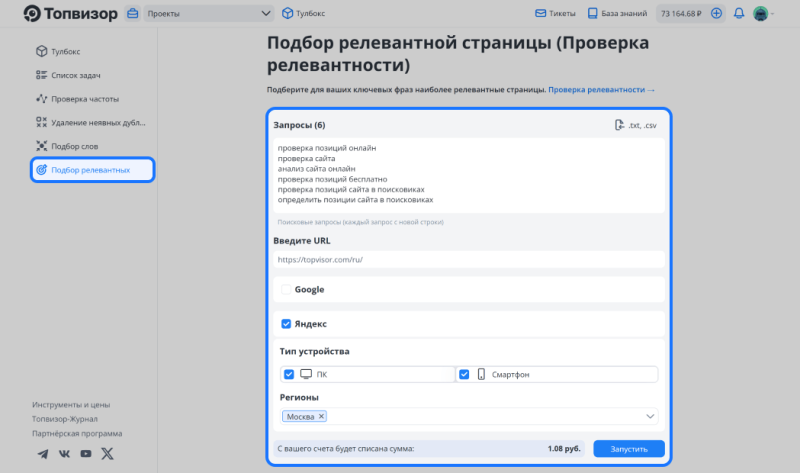Screen dimensions: 800x473
Task: Open the Проекты dropdown
Action: [x=209, y=13]
